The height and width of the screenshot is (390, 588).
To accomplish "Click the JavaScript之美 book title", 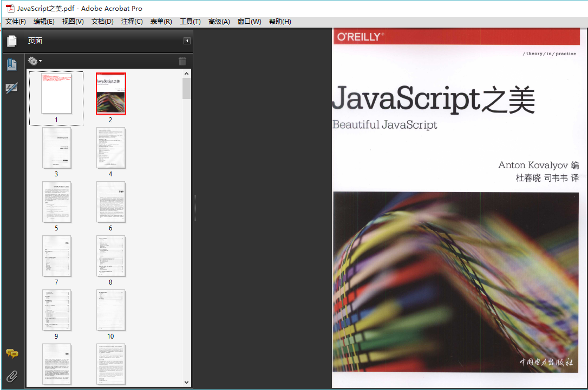I will (434, 98).
